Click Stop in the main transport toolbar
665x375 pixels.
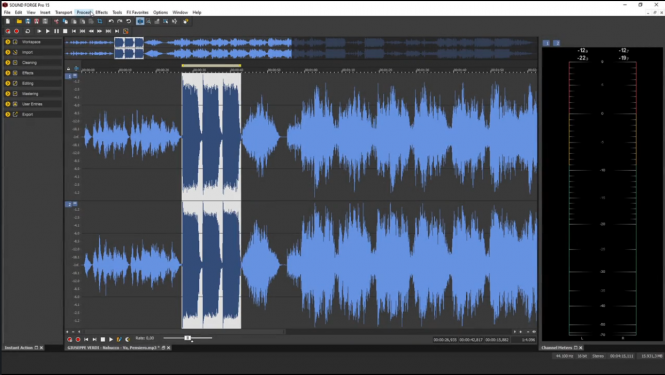pos(65,31)
